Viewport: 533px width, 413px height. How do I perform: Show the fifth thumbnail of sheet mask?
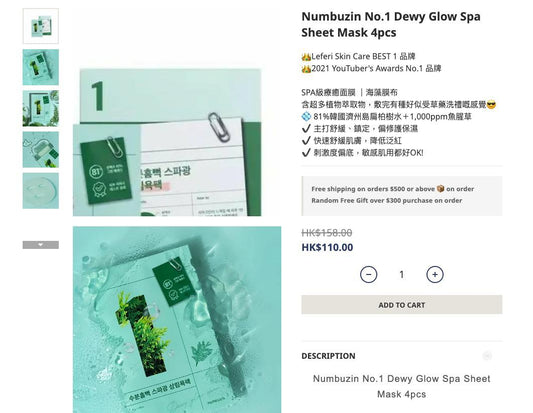click(40, 191)
